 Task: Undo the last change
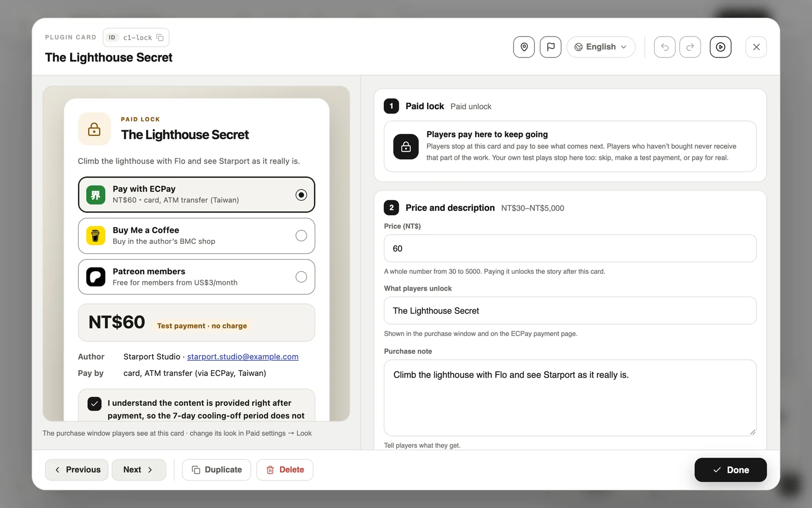coord(665,47)
